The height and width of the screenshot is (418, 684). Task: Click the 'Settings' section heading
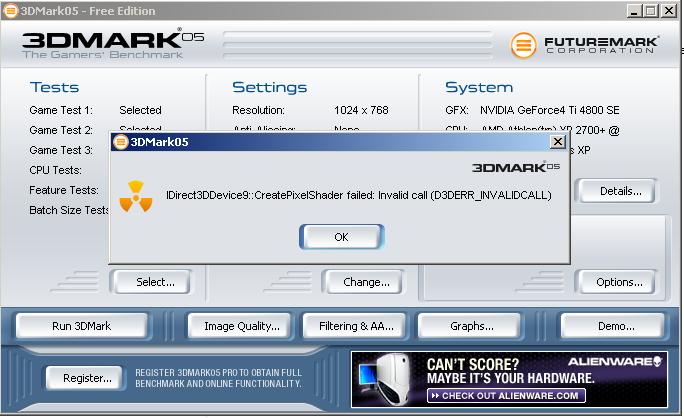(x=270, y=87)
